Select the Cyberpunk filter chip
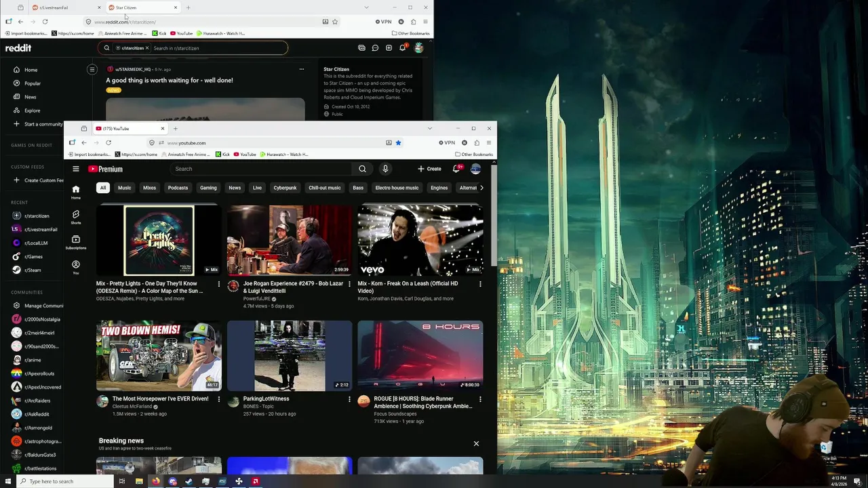The image size is (868, 488). click(x=285, y=188)
